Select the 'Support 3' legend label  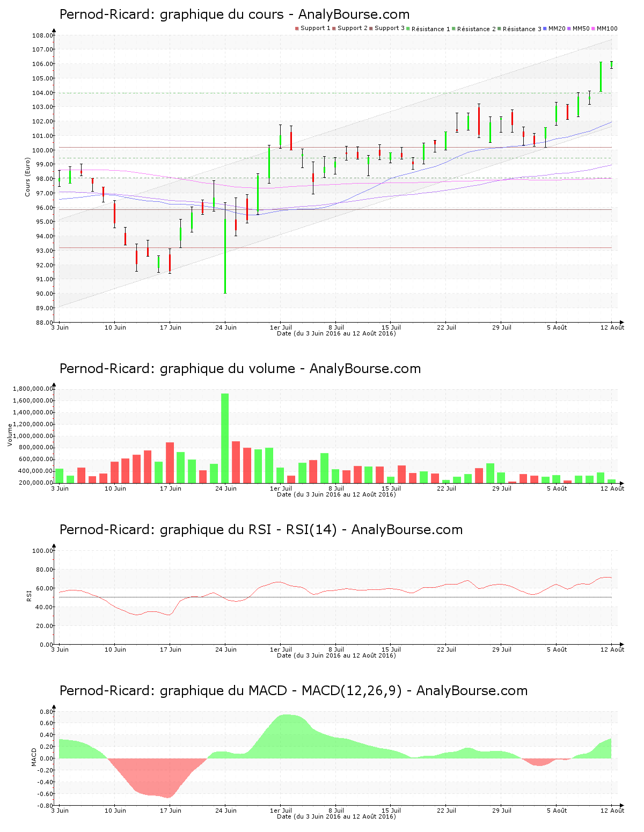(390, 28)
